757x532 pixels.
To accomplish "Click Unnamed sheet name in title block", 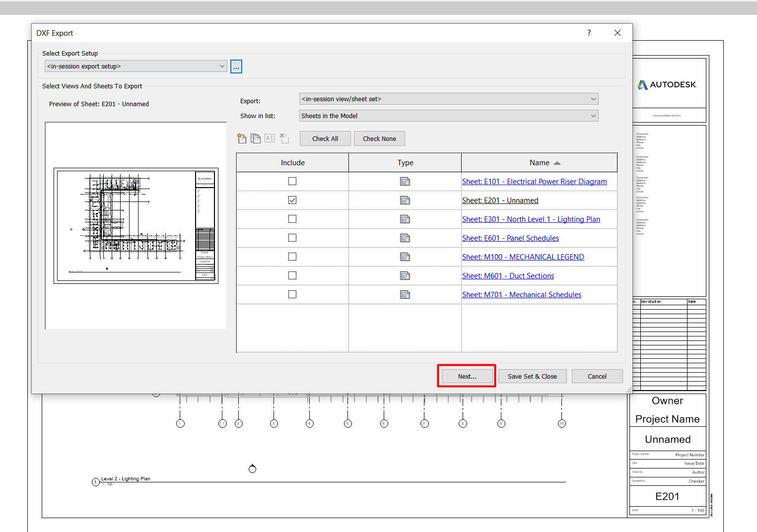I will 668,440.
